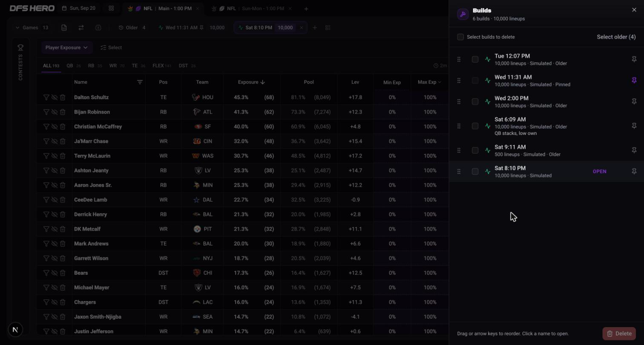Switch to the FLEX position tab
The width and height of the screenshot is (644, 345).
(161, 66)
